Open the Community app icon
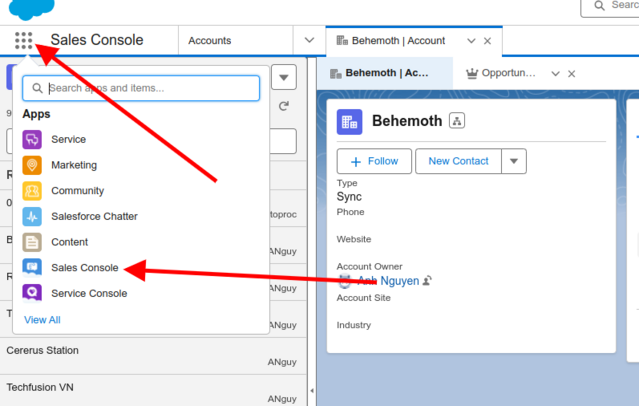 click(32, 191)
